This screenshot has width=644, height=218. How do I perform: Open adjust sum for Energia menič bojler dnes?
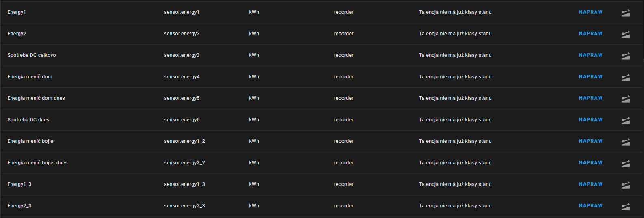point(626,164)
